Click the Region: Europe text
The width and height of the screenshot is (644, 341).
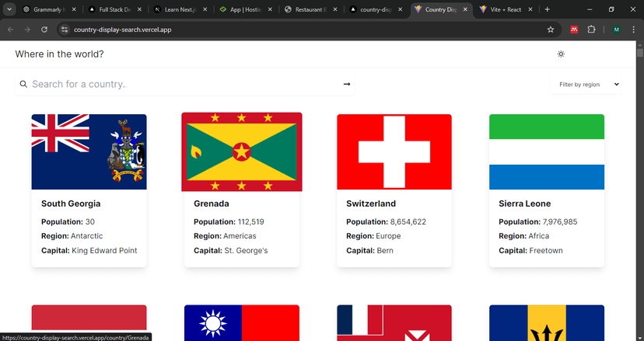pos(373,236)
